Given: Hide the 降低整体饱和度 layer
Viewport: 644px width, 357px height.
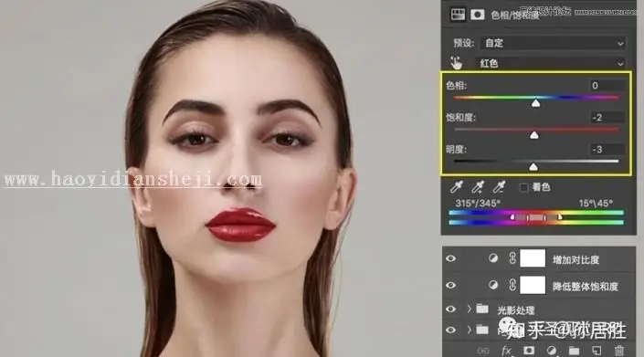Looking at the screenshot, I should pyautogui.click(x=451, y=285).
